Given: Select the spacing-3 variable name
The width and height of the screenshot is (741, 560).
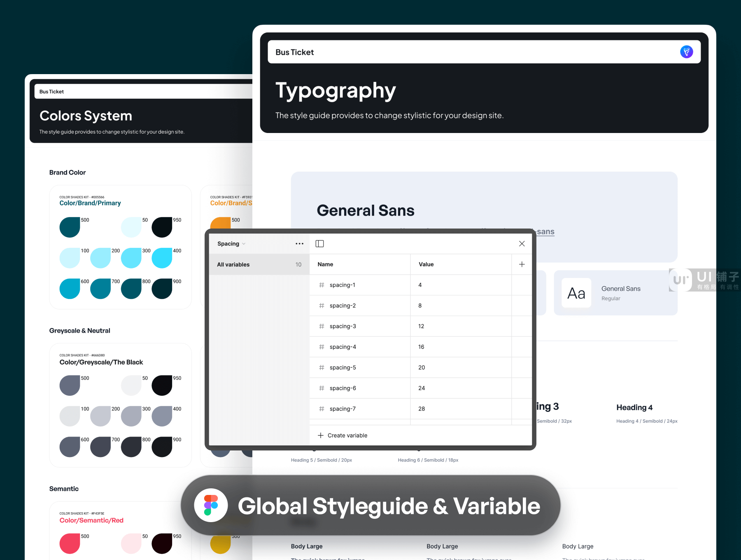Looking at the screenshot, I should [343, 326].
